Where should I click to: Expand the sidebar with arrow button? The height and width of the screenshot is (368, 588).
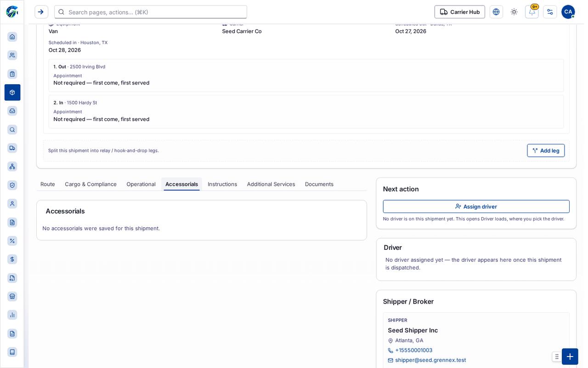coord(41,12)
